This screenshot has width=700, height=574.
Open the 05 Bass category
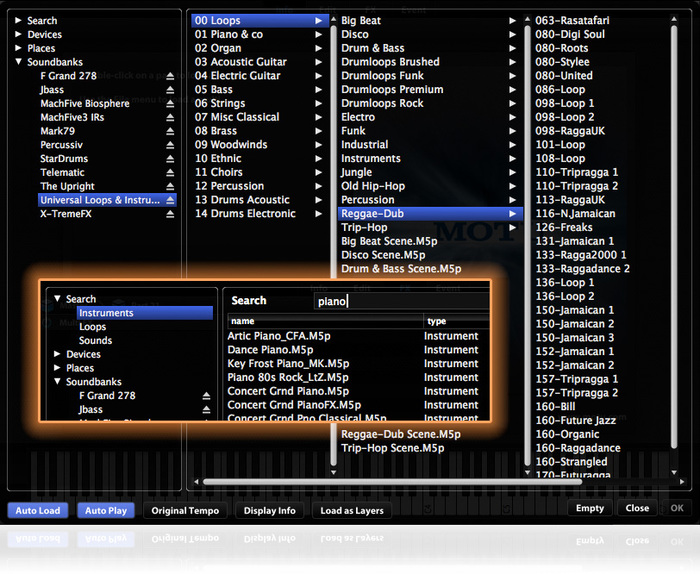point(260,90)
